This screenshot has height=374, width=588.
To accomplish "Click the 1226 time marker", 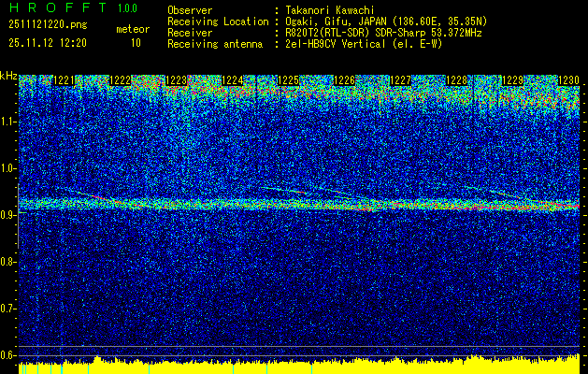I will [x=344, y=80].
